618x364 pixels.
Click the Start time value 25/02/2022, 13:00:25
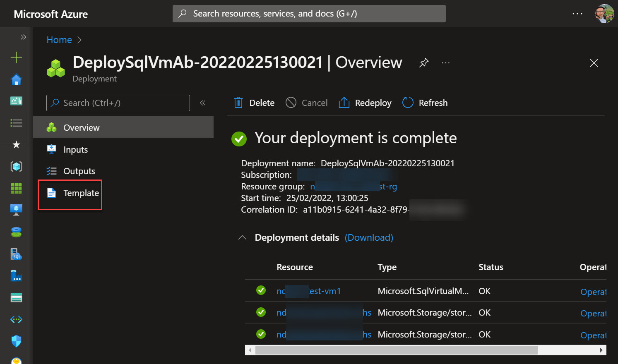click(x=327, y=198)
